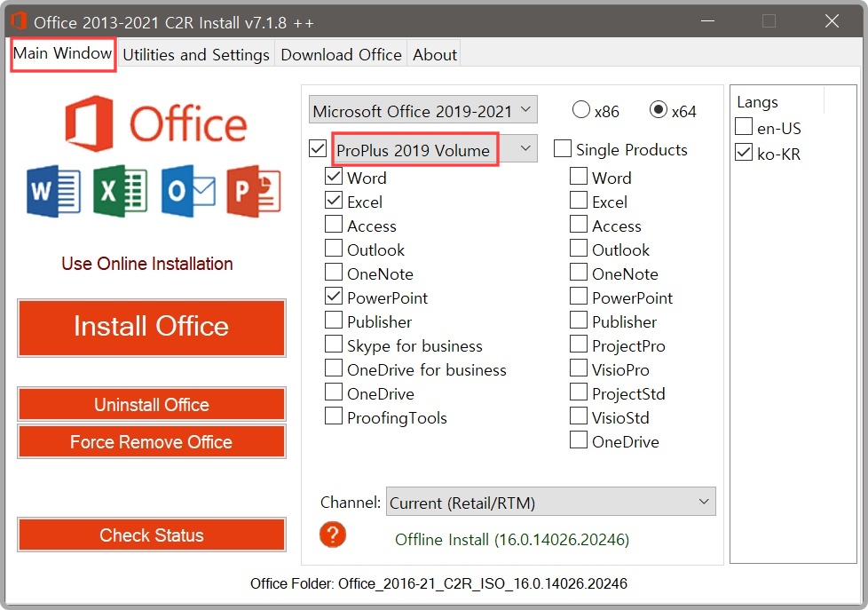Click the Use Online Installation label

coord(147,264)
